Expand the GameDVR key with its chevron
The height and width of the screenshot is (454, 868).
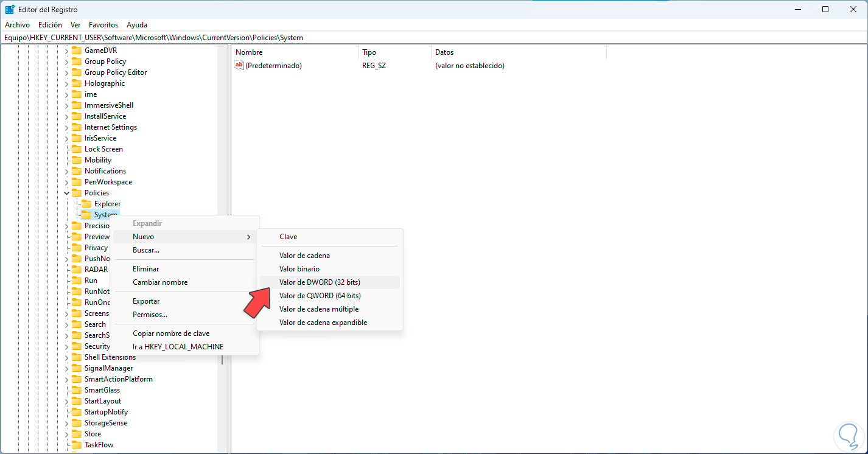(67, 51)
